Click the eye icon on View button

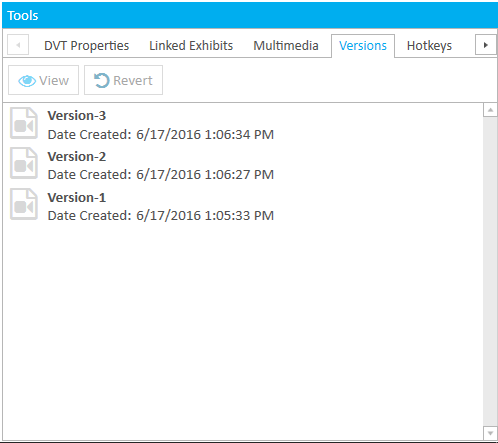click(27, 81)
